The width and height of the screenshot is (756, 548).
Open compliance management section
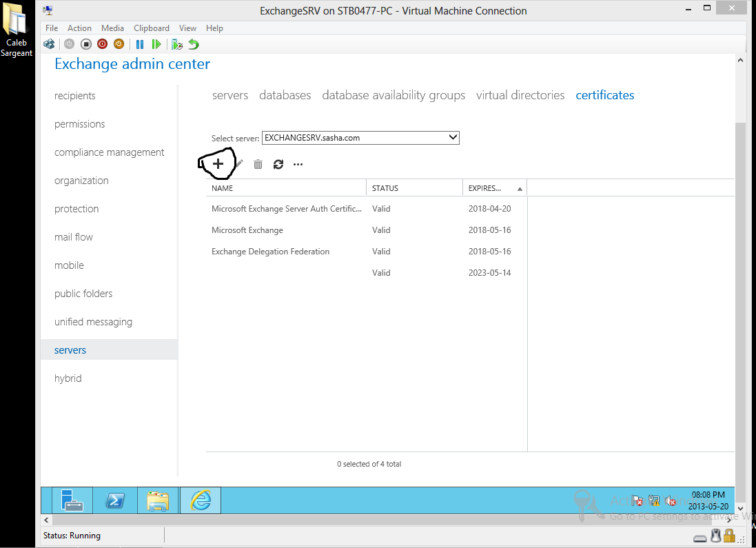pos(109,152)
